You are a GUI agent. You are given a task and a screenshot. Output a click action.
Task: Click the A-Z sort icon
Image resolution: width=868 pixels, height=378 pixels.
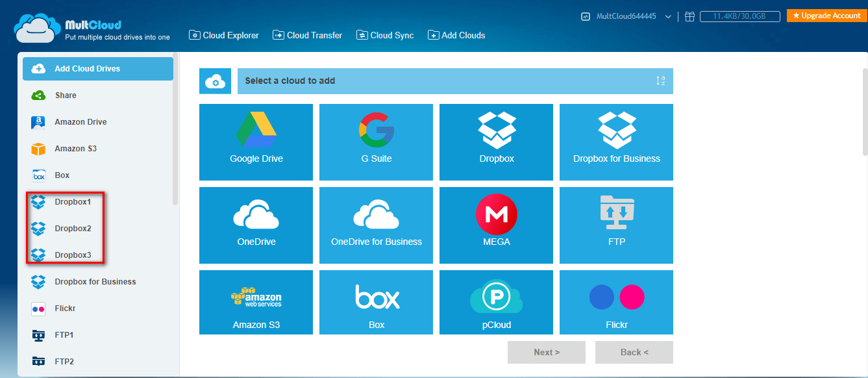660,81
